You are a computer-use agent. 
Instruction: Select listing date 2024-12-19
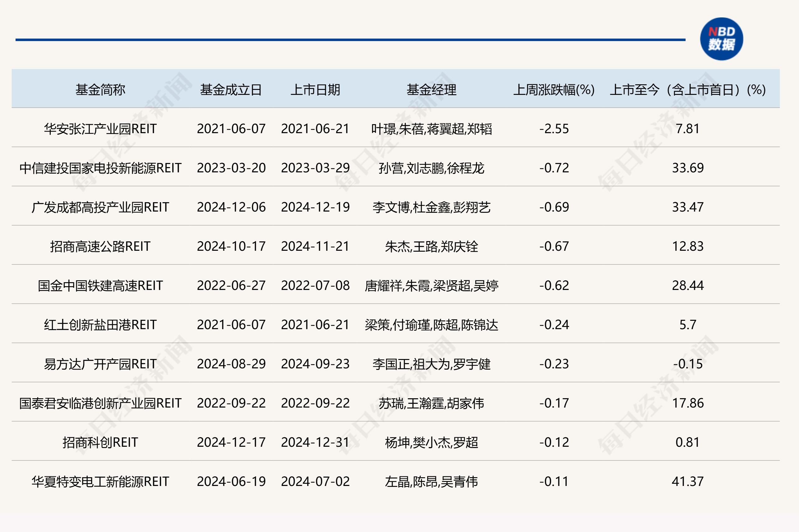coord(315,207)
